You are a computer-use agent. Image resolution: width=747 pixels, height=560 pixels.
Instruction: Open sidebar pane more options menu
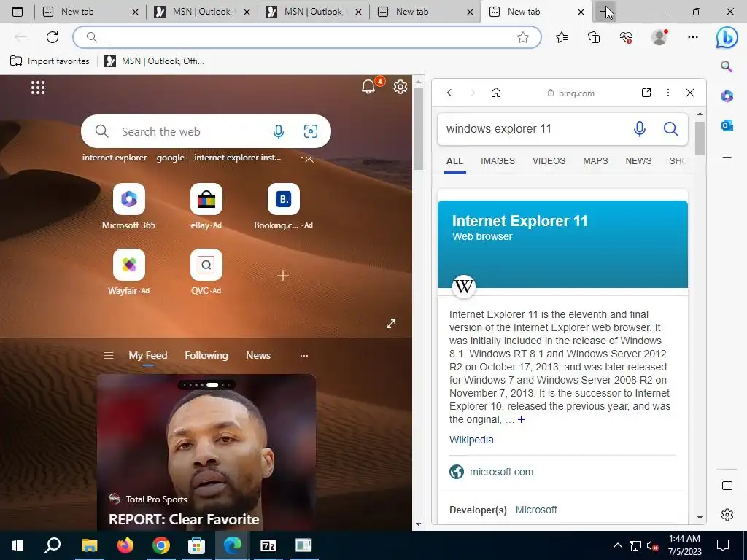tap(668, 93)
